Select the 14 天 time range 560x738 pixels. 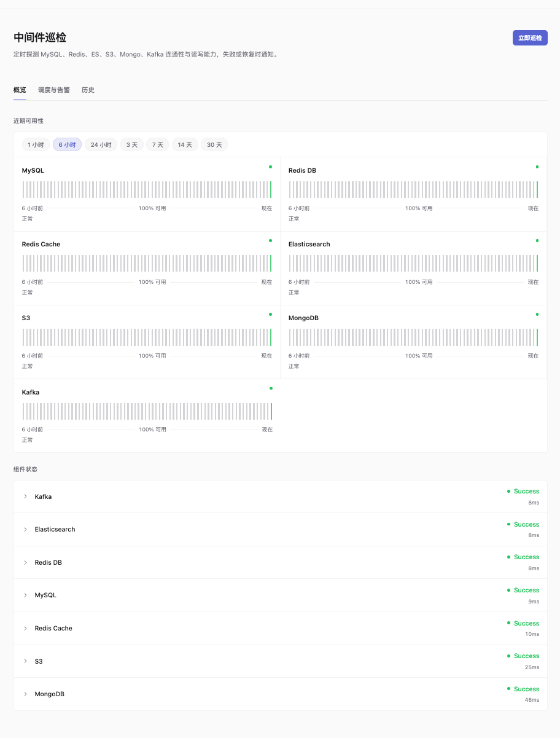click(185, 145)
